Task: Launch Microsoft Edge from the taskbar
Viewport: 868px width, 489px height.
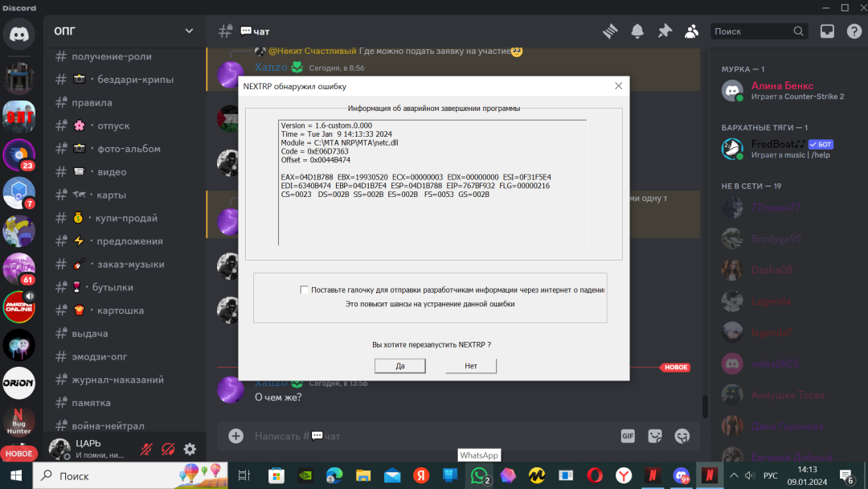Action: pos(334,475)
